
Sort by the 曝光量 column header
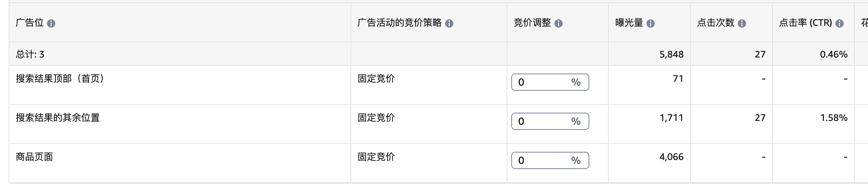(629, 23)
